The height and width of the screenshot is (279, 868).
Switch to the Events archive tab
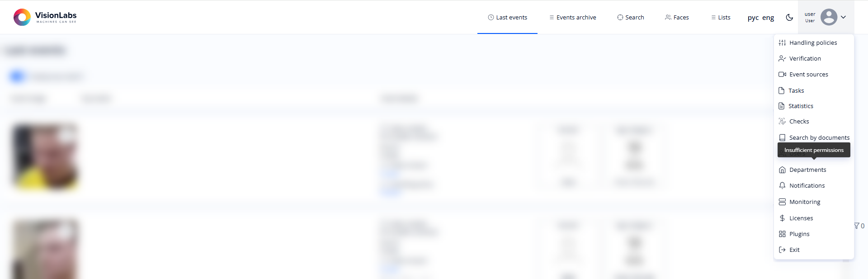pyautogui.click(x=572, y=17)
